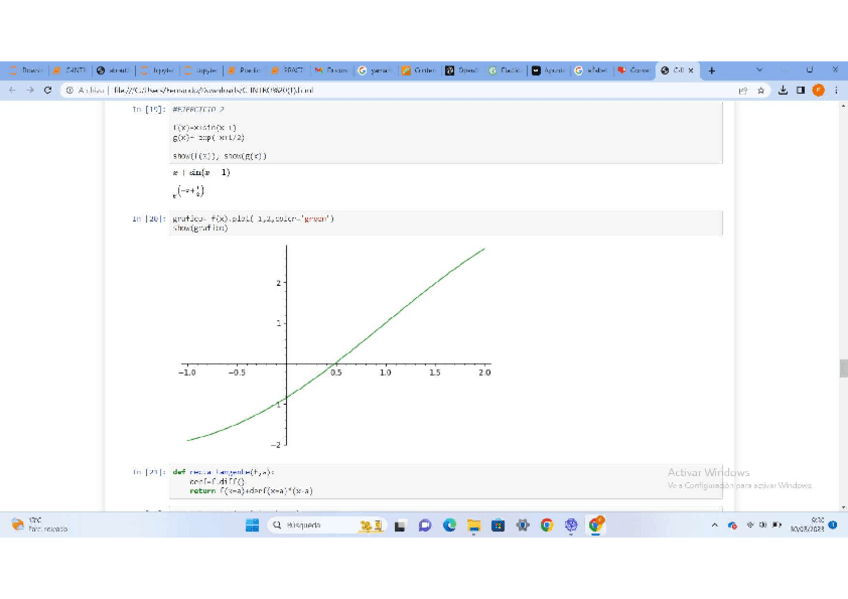This screenshot has width=848, height=599.
Task: Click the green sine plot image
Action: 336,345
